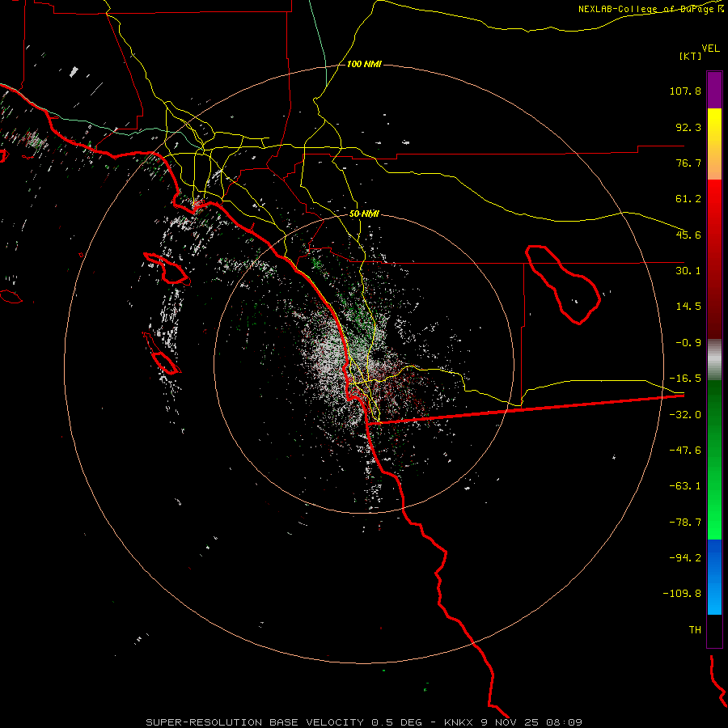The image size is (728, 728).
Task: Click the TH label on the legend
Action: point(695,630)
